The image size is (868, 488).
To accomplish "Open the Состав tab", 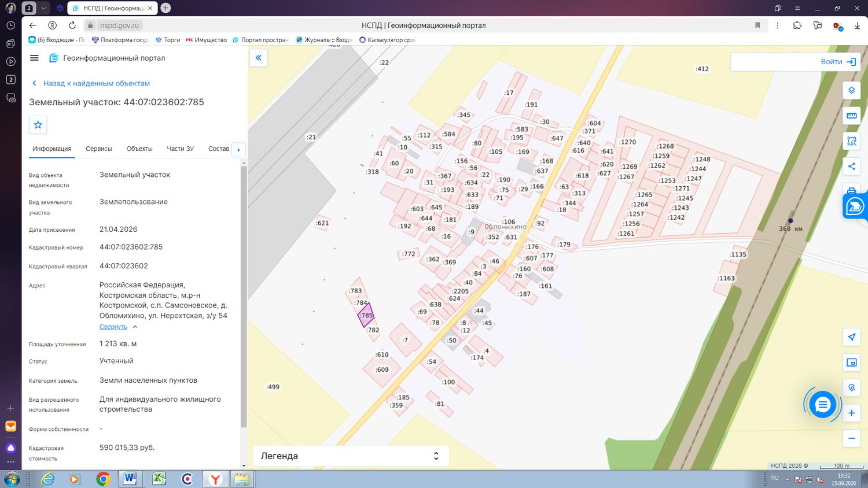I will tap(219, 149).
